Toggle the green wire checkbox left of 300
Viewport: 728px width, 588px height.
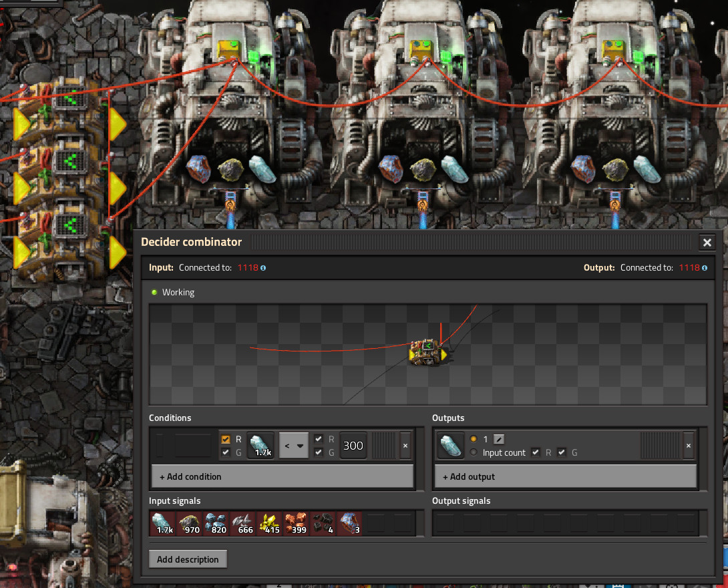319,452
